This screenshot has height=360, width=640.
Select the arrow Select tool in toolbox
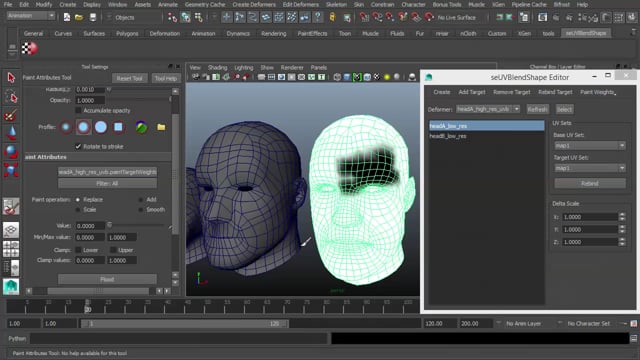(x=11, y=78)
